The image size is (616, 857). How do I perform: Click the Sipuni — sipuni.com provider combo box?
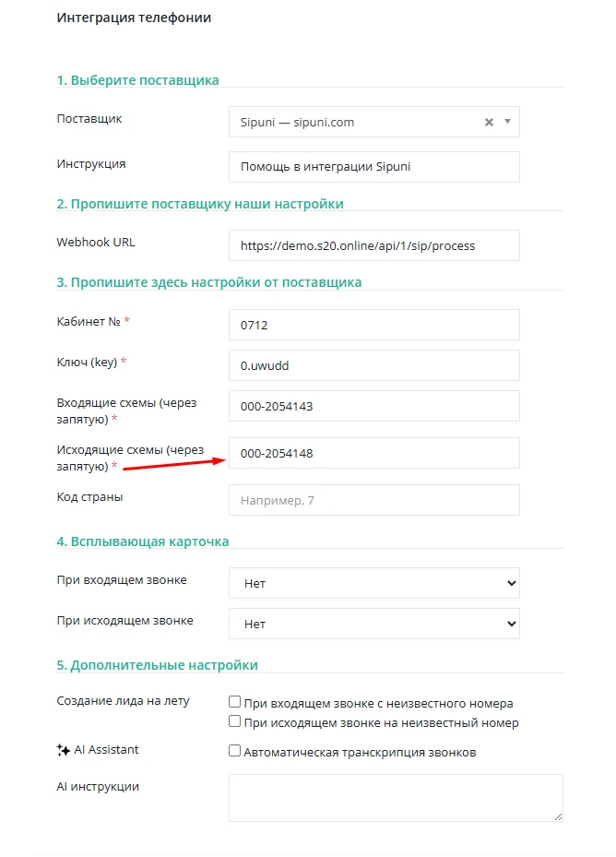pos(373,122)
